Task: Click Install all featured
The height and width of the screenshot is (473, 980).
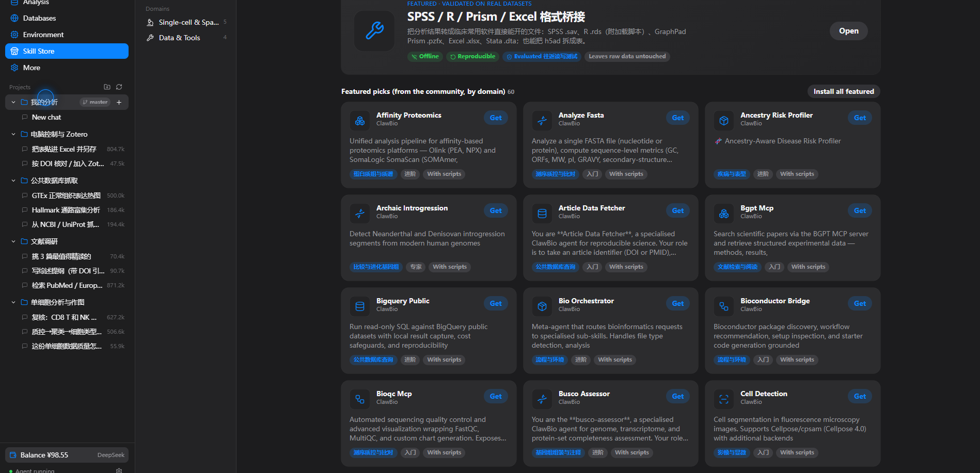Action: 844,91
